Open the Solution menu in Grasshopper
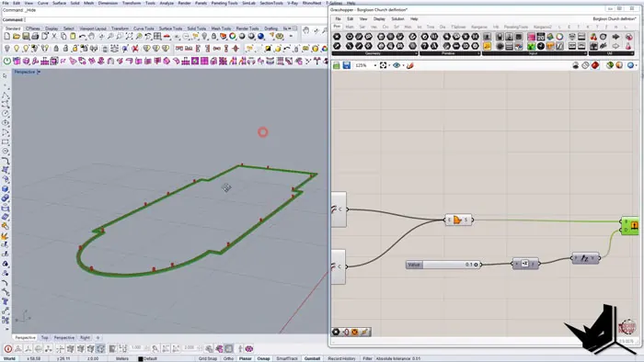644x362 pixels. [397, 19]
